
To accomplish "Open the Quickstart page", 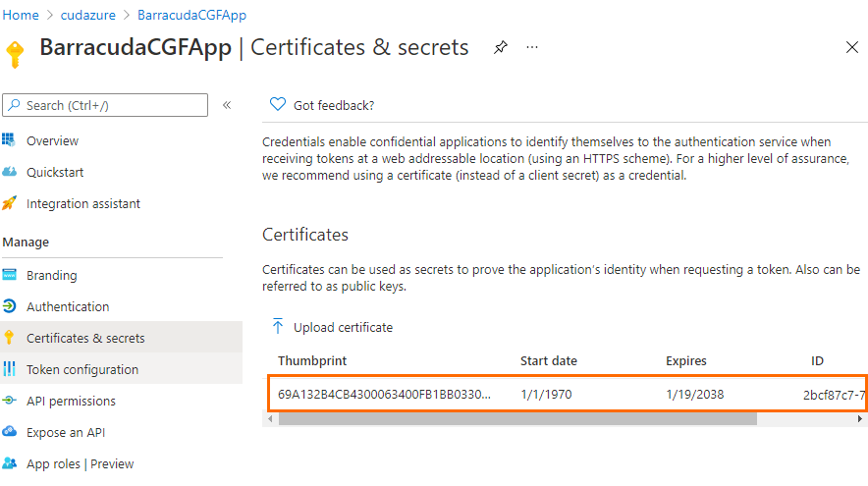I will [55, 172].
